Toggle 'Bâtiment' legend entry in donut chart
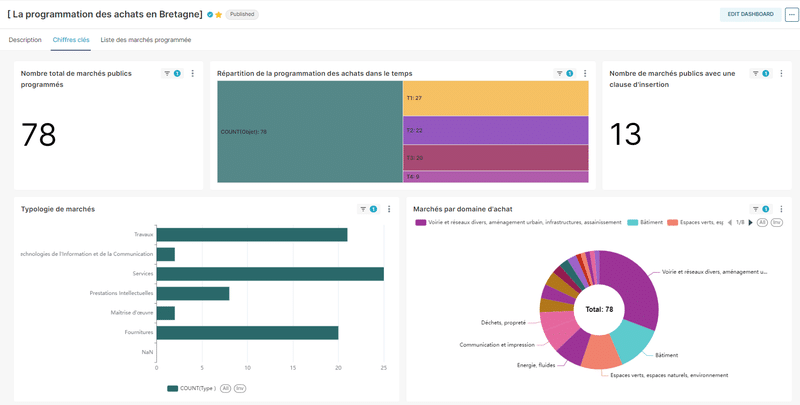800x405 pixels. tap(646, 222)
